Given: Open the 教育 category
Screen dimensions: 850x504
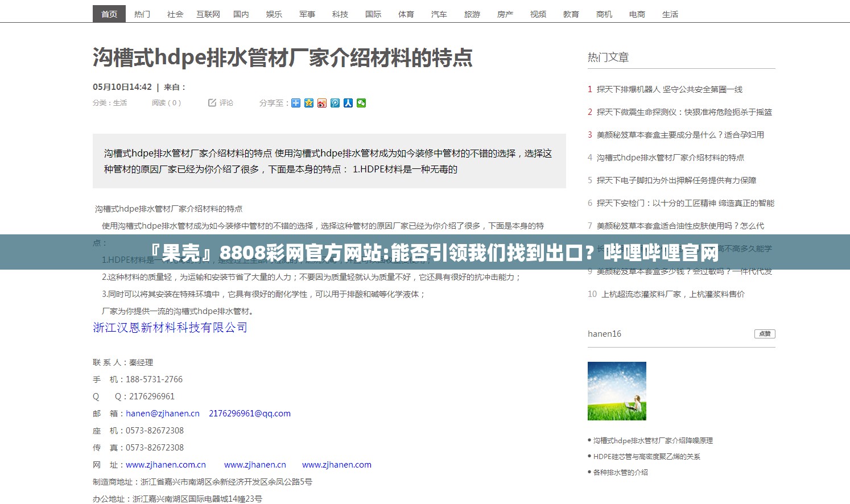Looking at the screenshot, I should tap(571, 14).
